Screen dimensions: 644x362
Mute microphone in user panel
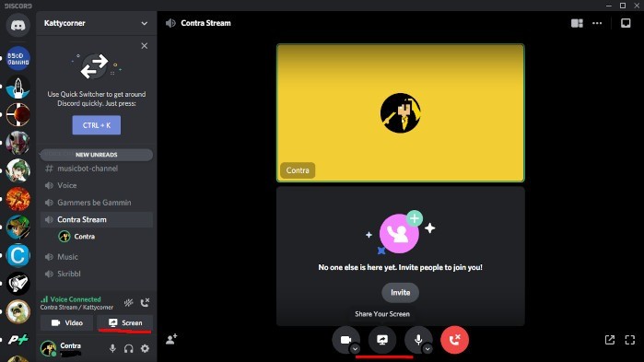[112, 348]
